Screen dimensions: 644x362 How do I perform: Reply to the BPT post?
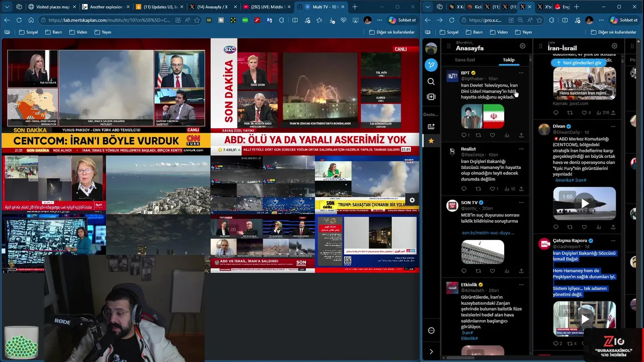click(x=464, y=135)
